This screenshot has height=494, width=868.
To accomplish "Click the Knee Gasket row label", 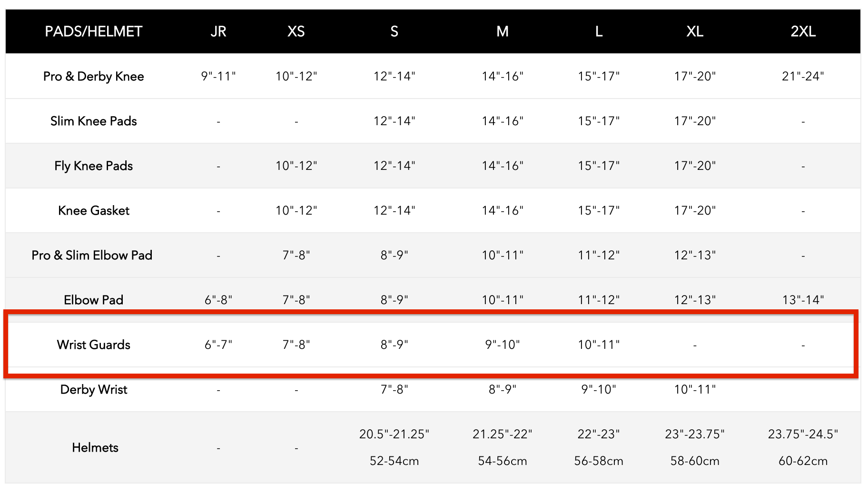I will (94, 210).
